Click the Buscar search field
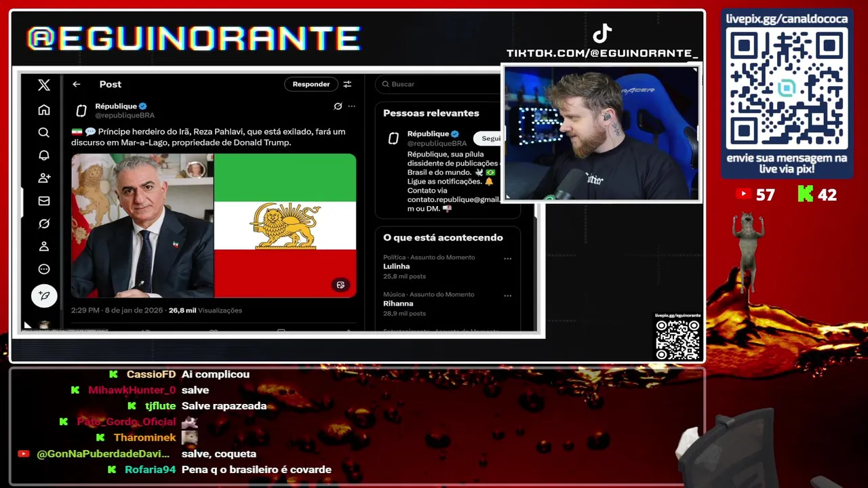 coord(439,84)
